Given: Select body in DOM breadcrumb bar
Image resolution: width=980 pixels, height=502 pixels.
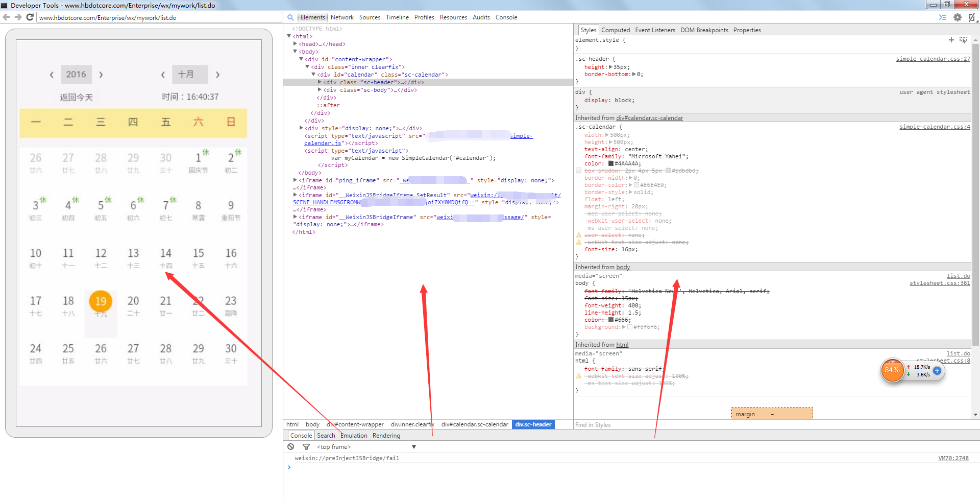Looking at the screenshot, I should pyautogui.click(x=312, y=424).
